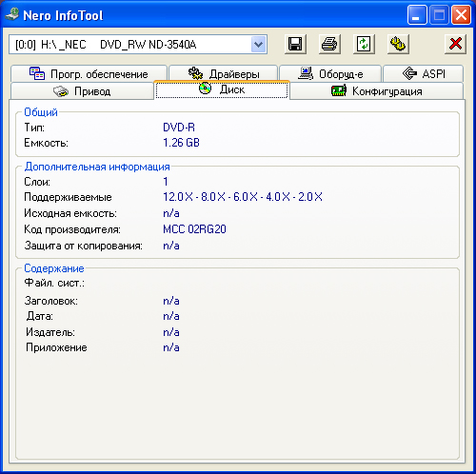Click the Дополнительная информация group heading
The width and height of the screenshot is (476, 474).
pyautogui.click(x=97, y=167)
